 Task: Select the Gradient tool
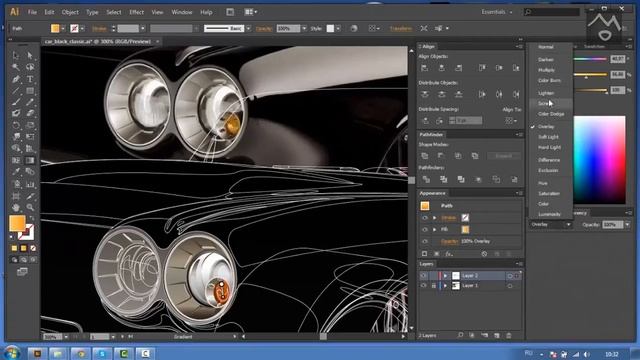pos(30,160)
